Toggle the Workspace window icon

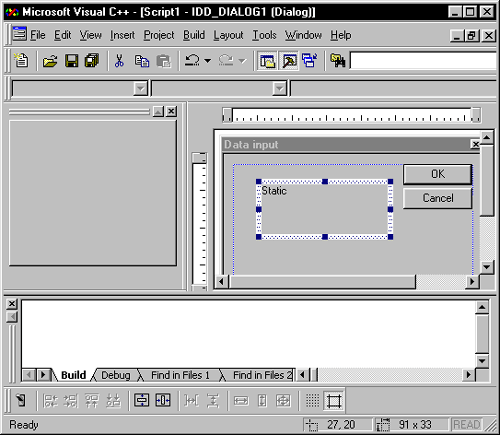click(x=267, y=61)
